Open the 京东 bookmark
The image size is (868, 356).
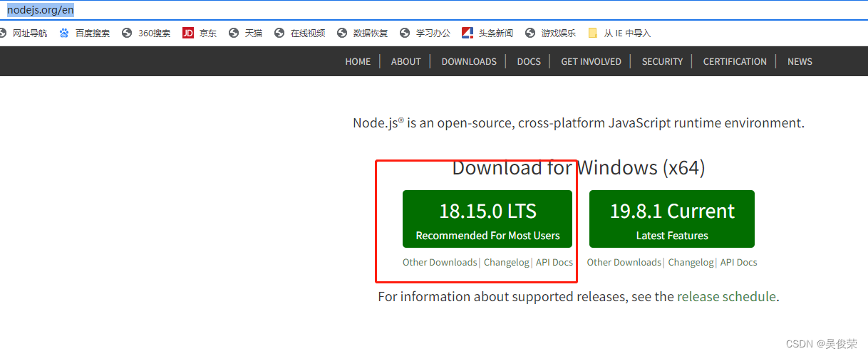(208, 33)
